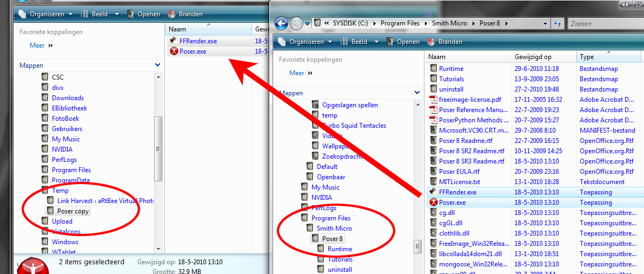Viewport: 644px width, 274px height.
Task: Select Poser copy folder in back window tree
Action: pos(72,211)
